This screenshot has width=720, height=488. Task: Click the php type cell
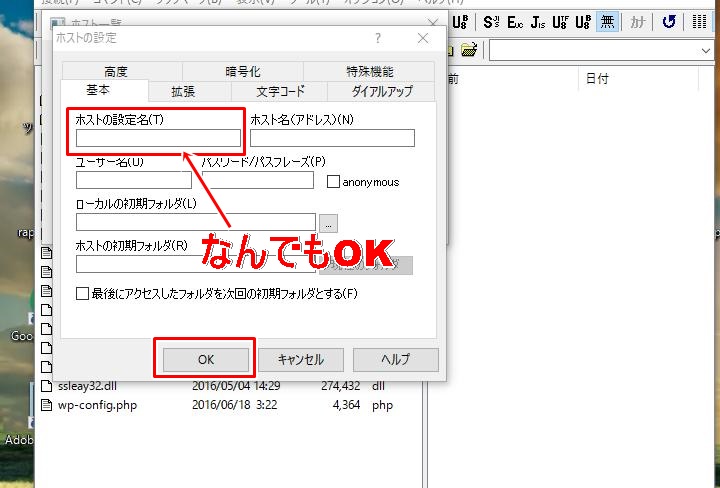tap(382, 405)
